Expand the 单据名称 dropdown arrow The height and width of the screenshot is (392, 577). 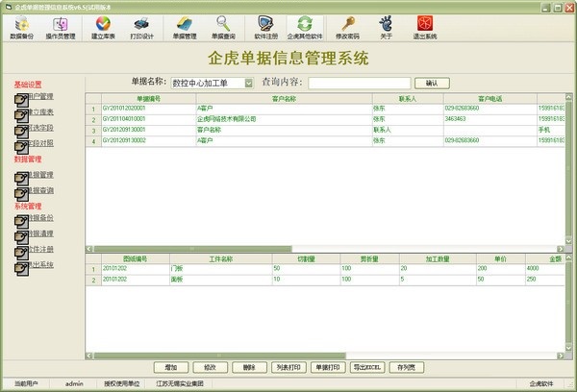pyautogui.click(x=249, y=83)
